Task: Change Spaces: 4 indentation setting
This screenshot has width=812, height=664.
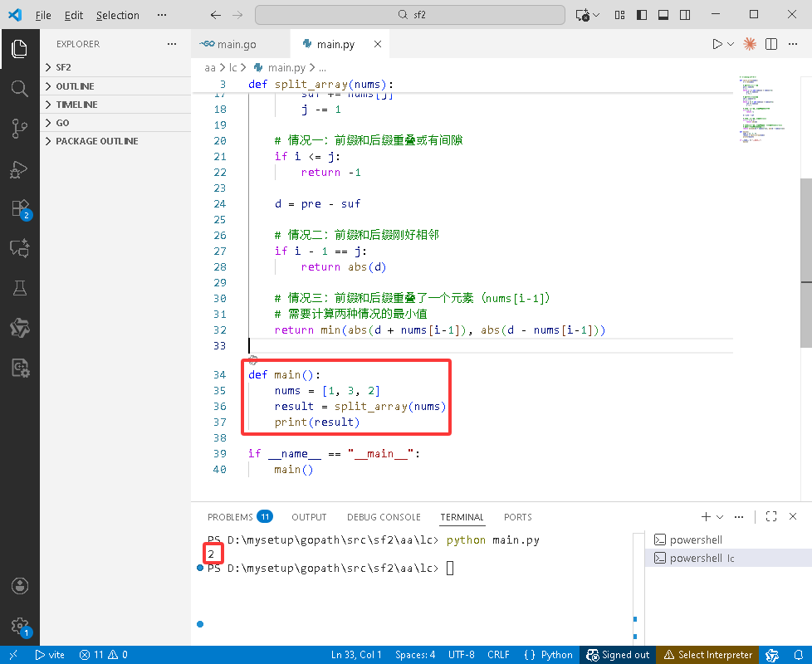Action: tap(415, 655)
